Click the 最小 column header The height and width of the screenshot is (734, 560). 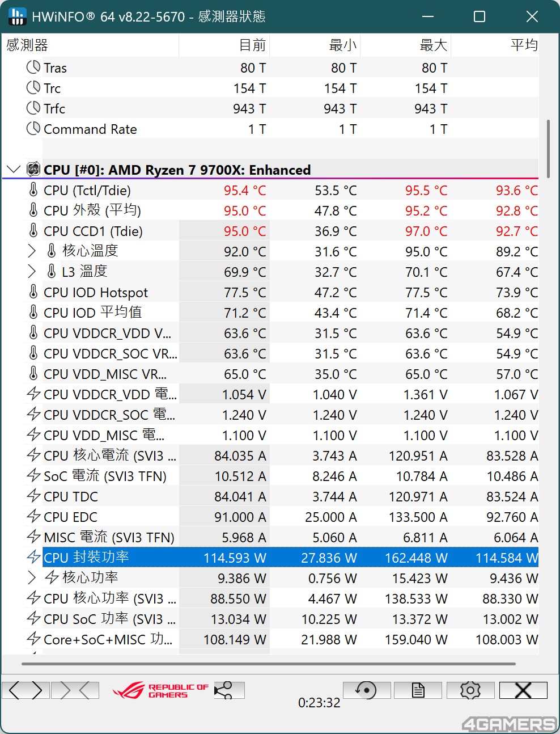[x=315, y=45]
